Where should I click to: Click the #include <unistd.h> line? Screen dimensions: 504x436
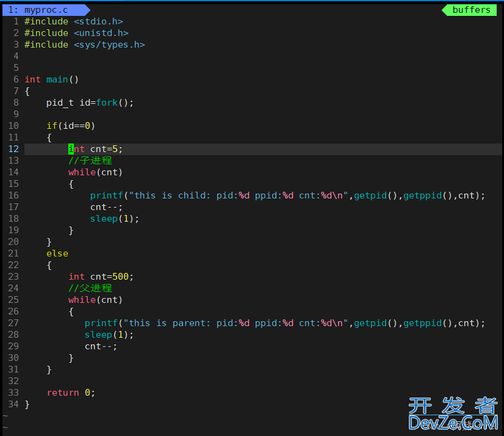(x=76, y=33)
